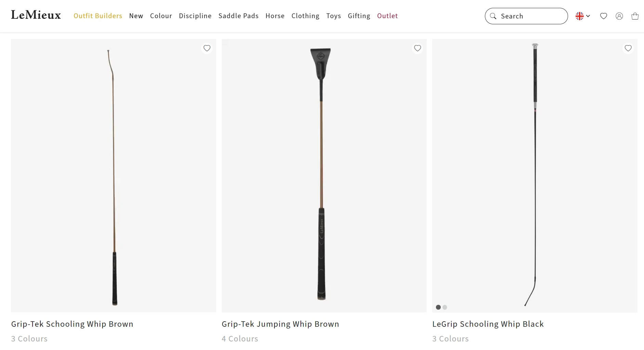Open LeGrip Schooling Whip Black product link
The height and width of the screenshot is (350, 644).
[488, 324]
